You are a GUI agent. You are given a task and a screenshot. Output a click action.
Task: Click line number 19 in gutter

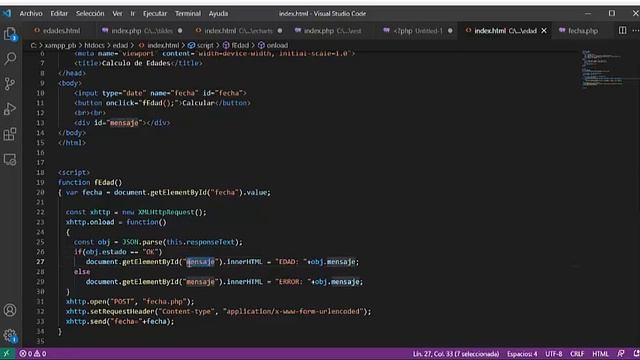click(x=40, y=182)
